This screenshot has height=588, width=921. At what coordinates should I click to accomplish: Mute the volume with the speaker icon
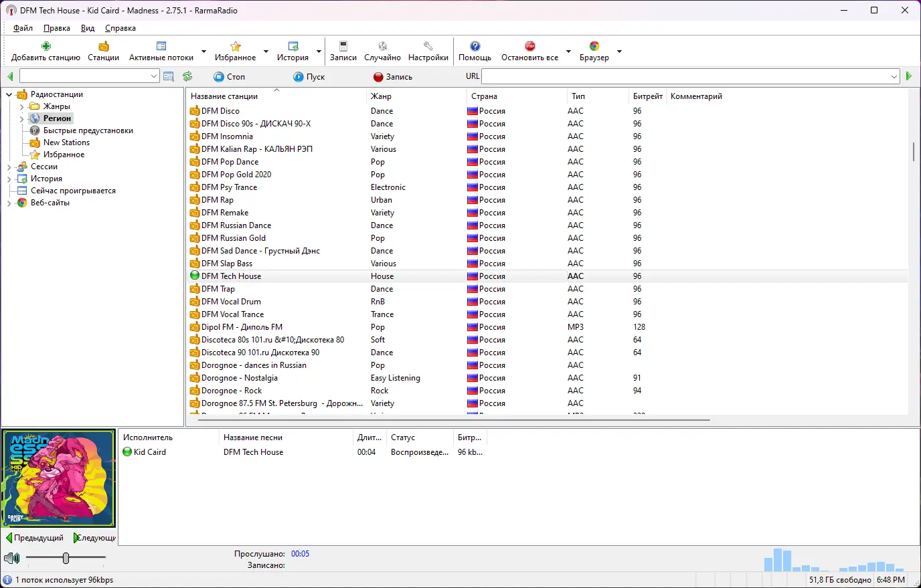[x=11, y=558]
